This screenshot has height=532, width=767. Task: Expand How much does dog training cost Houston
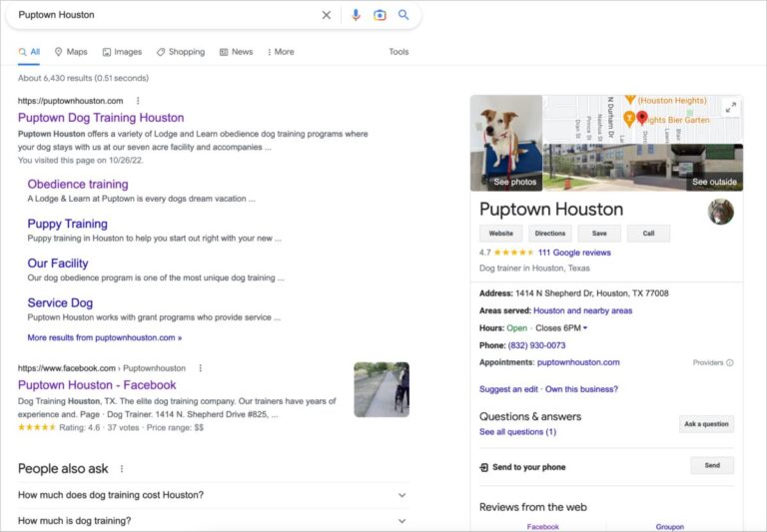214,495
